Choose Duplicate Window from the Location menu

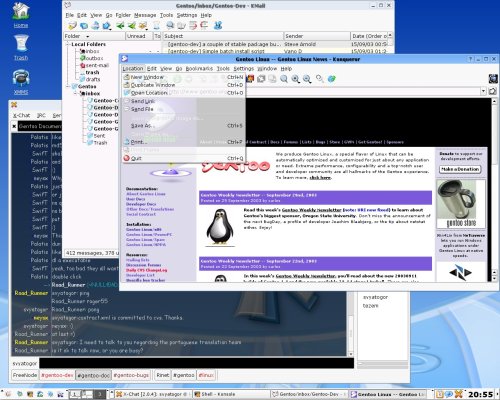click(x=184, y=85)
